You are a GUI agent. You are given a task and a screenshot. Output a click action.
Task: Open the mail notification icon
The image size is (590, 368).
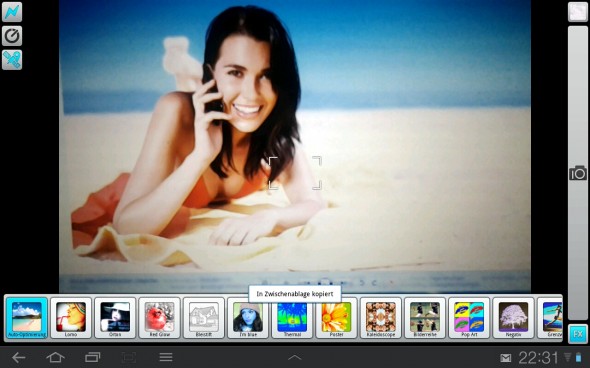click(506, 357)
